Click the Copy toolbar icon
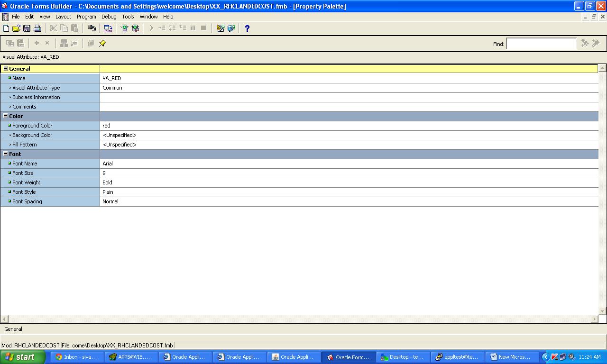607x364 pixels. click(64, 28)
